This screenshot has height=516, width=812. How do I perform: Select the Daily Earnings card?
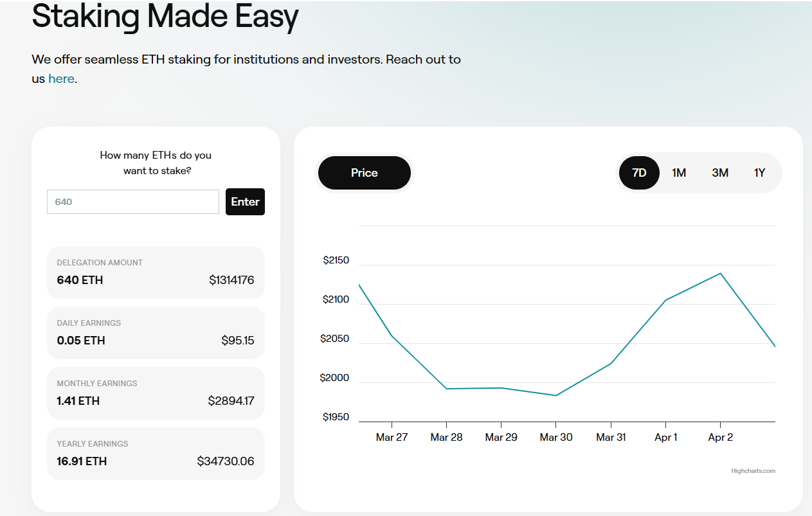(x=156, y=333)
